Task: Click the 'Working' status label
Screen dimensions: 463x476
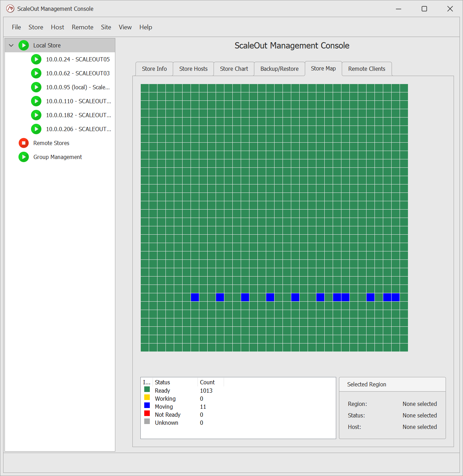Action: click(165, 399)
